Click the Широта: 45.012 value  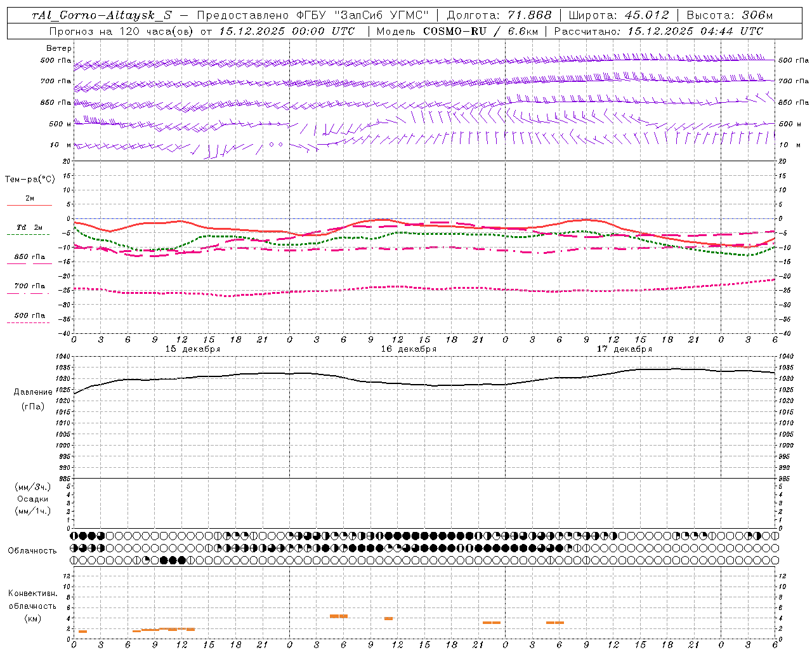tap(619, 15)
